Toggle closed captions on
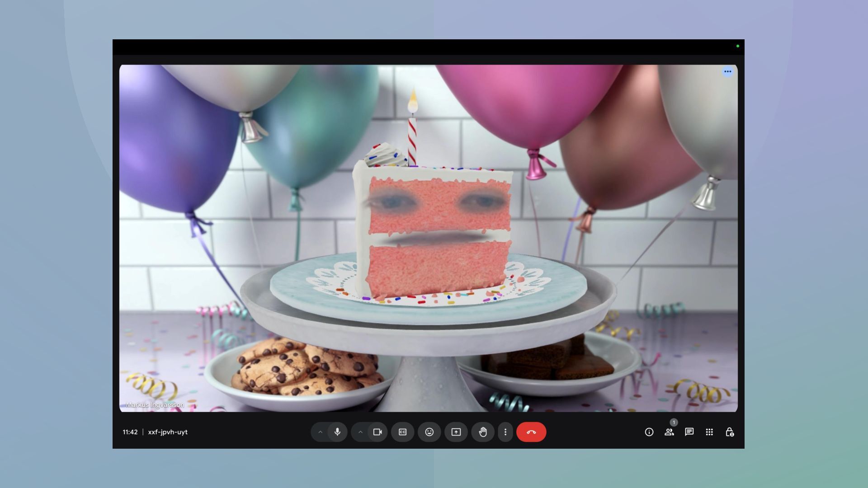This screenshot has height=488, width=868. pyautogui.click(x=402, y=432)
